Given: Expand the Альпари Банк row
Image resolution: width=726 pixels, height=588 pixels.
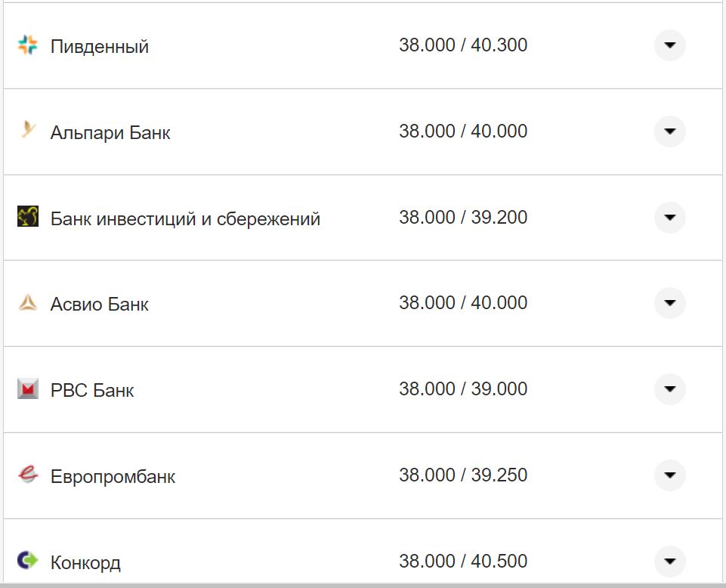Looking at the screenshot, I should pos(669,132).
